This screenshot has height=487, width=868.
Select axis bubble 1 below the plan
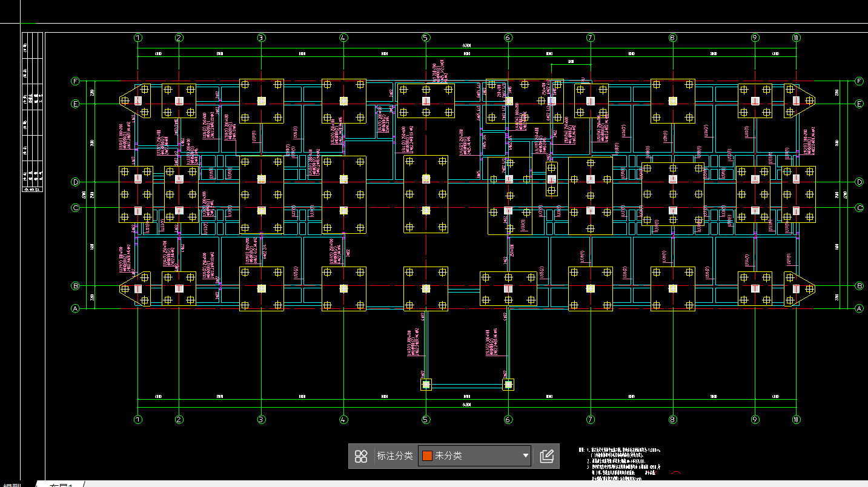coord(138,419)
